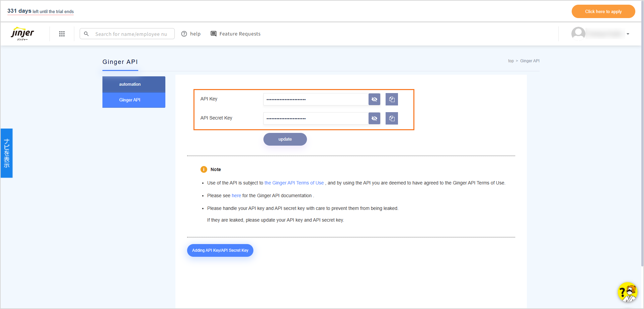Open the help mascot chat icon
This screenshot has height=309, width=644.
(627, 292)
